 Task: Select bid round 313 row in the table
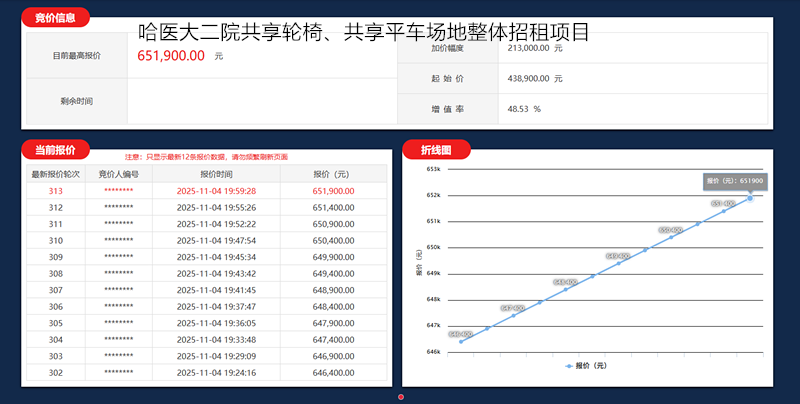[x=204, y=190]
